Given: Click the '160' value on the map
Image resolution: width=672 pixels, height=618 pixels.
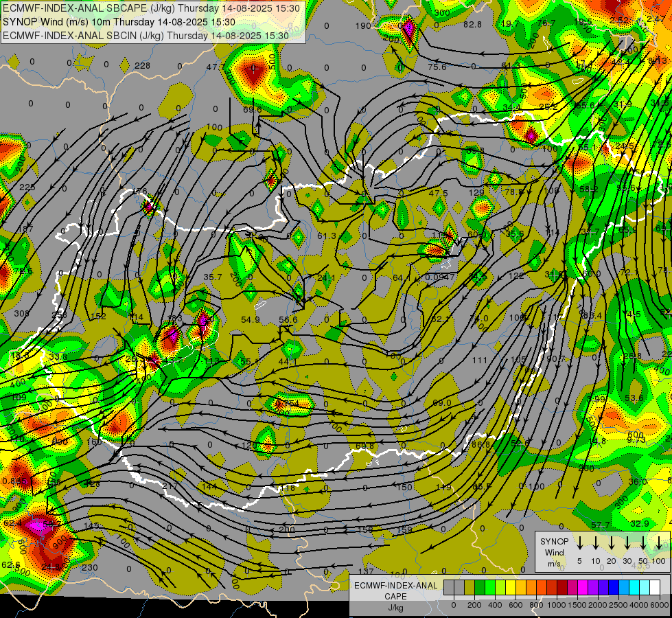Looking at the screenshot, I should 94,442.
